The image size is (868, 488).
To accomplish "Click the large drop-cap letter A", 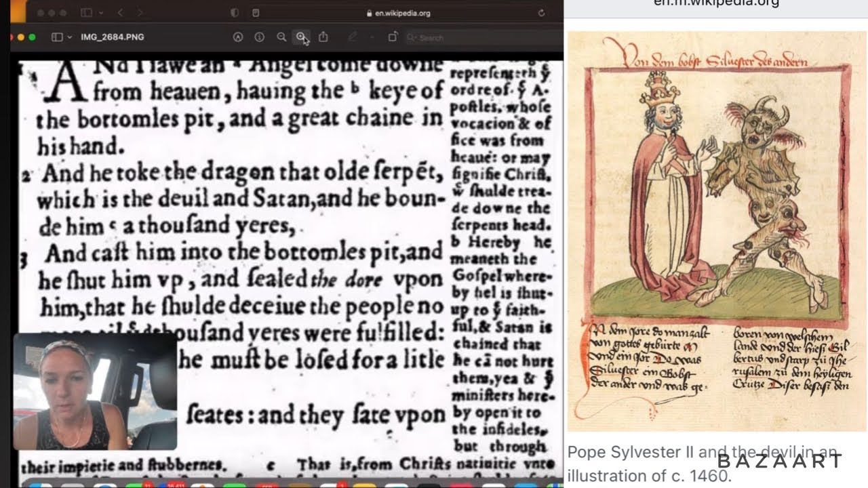I will 65,83.
